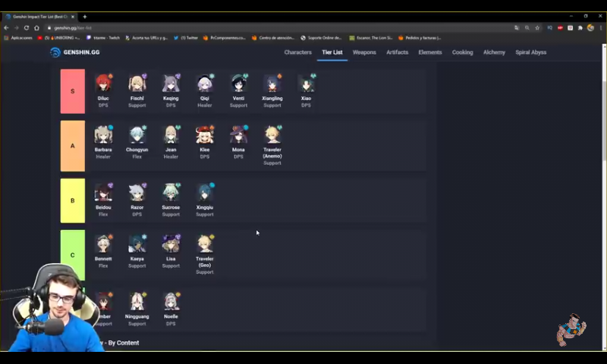Click the A tier orange label
The width and height of the screenshot is (607, 364).
(73, 146)
